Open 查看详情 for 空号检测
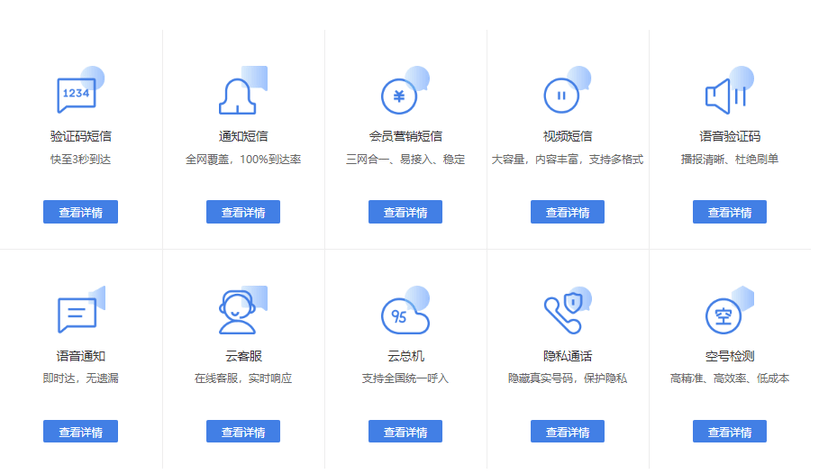Screen dimensions: 828x475 pyautogui.click(x=729, y=431)
